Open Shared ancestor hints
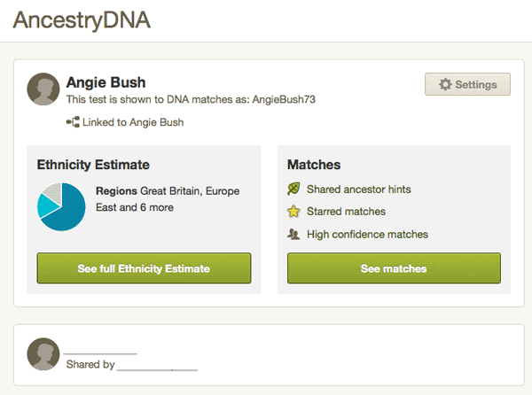 tap(358, 190)
